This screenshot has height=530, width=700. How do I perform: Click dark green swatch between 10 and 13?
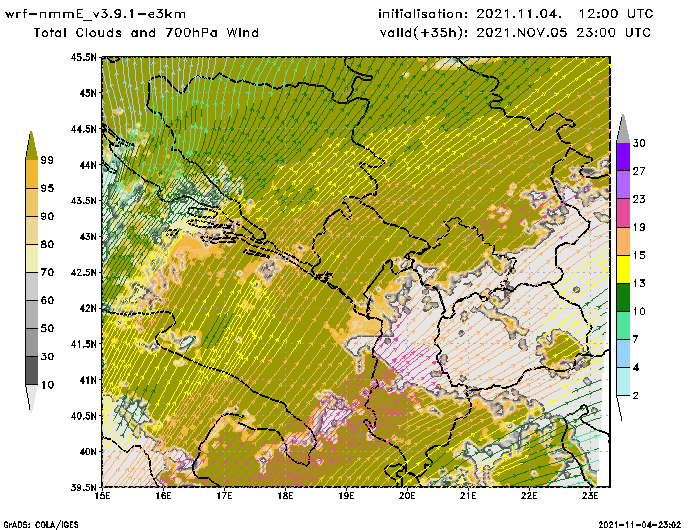(x=623, y=297)
